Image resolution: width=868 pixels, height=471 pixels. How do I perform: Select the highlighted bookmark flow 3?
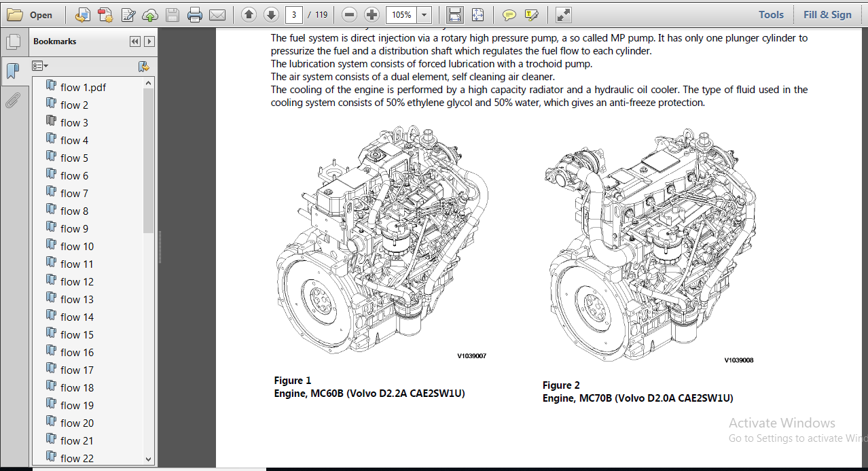point(74,122)
